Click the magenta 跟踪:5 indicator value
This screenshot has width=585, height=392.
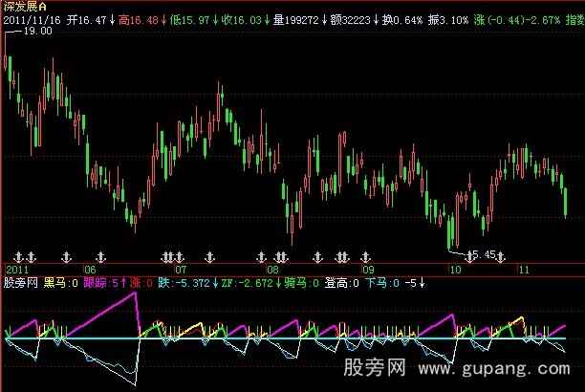101,283
